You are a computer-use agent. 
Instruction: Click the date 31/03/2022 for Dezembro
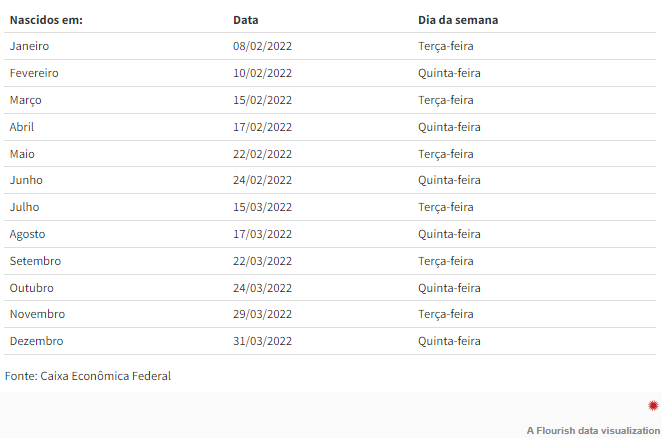click(262, 342)
